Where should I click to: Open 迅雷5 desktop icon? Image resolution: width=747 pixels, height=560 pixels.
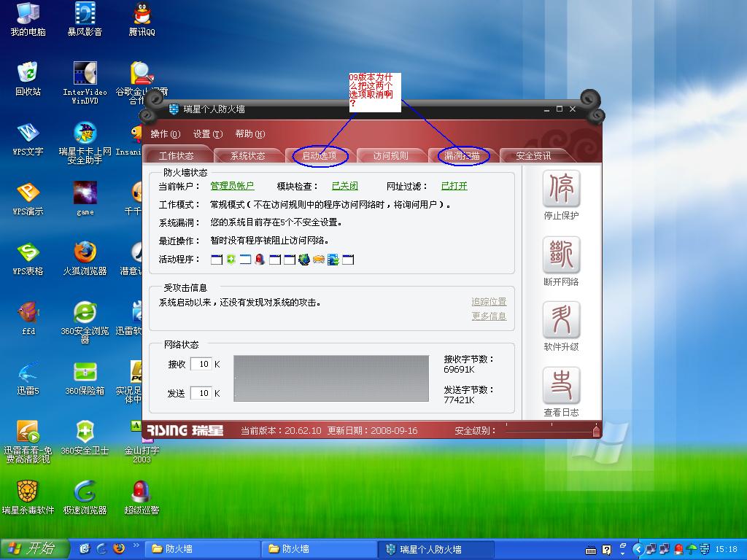click(28, 378)
